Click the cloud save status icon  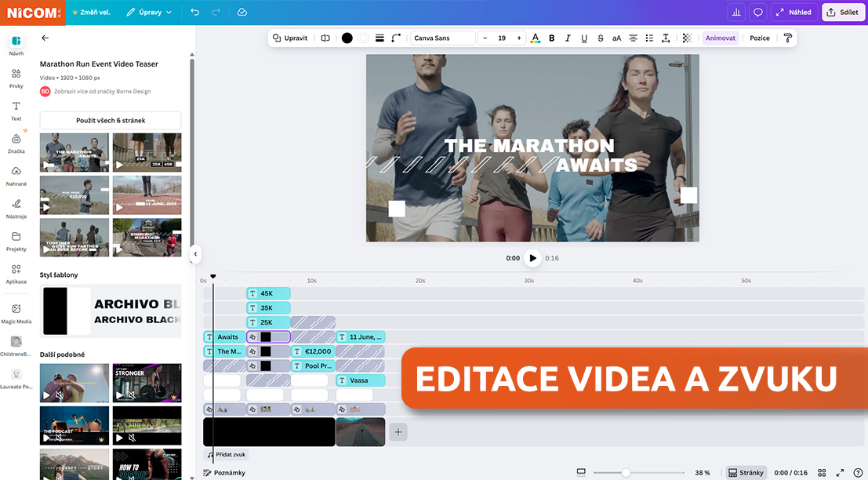click(242, 13)
